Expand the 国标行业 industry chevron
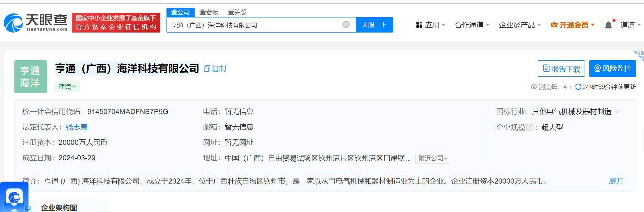 tap(617, 112)
